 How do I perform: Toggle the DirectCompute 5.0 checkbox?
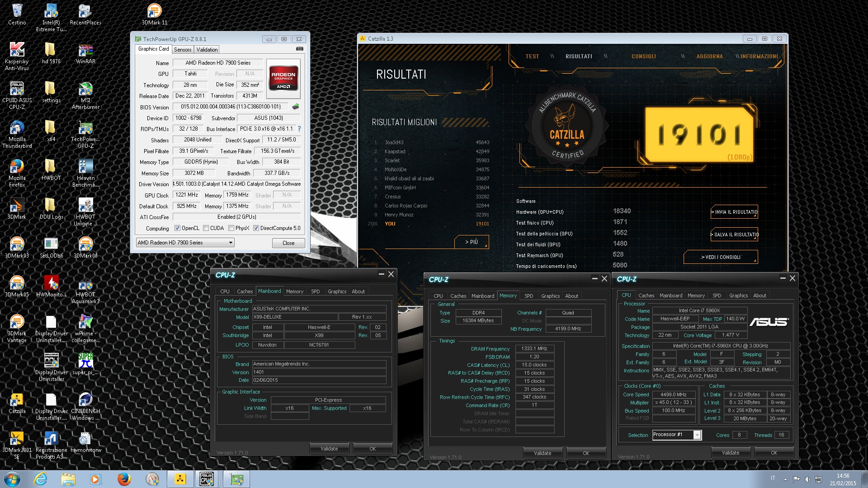pos(256,228)
